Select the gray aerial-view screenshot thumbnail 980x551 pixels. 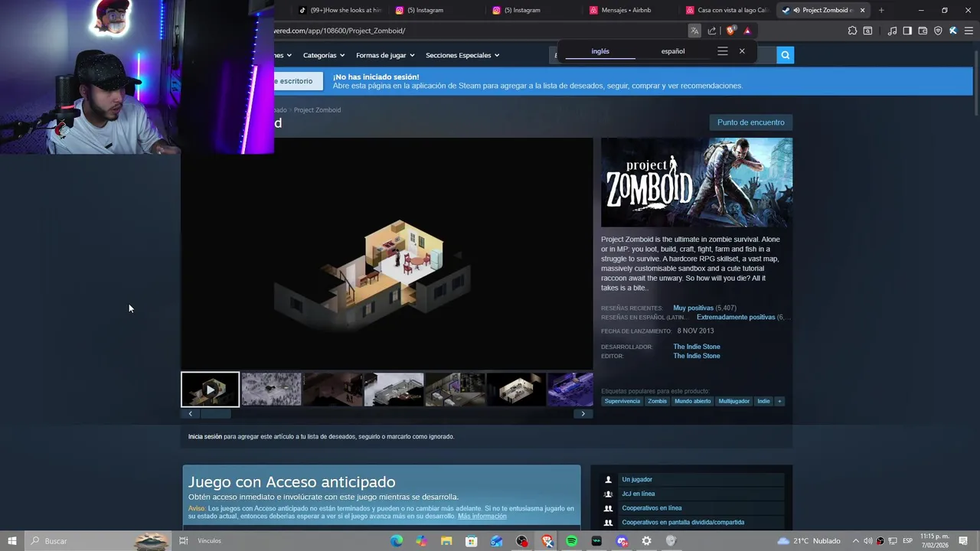tap(272, 390)
